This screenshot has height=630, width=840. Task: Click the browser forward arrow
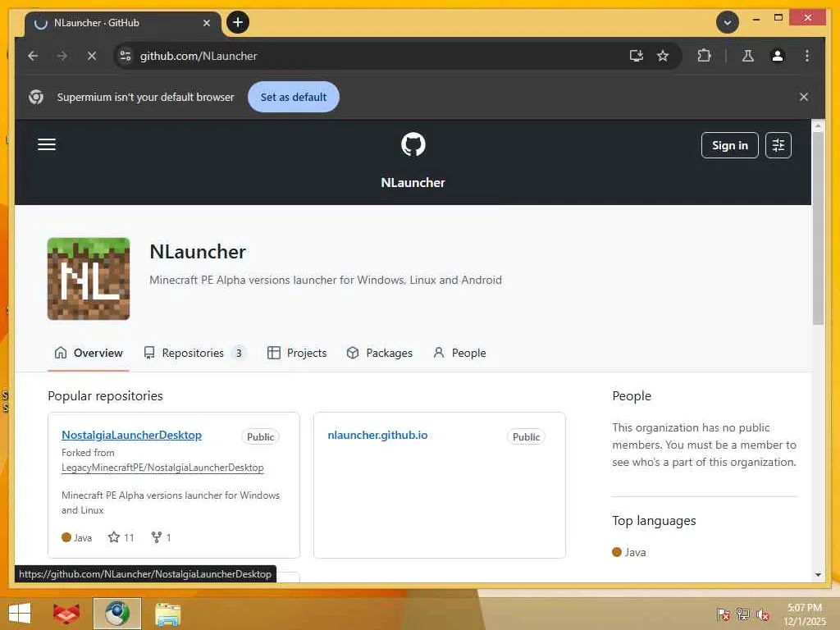pyautogui.click(x=62, y=56)
